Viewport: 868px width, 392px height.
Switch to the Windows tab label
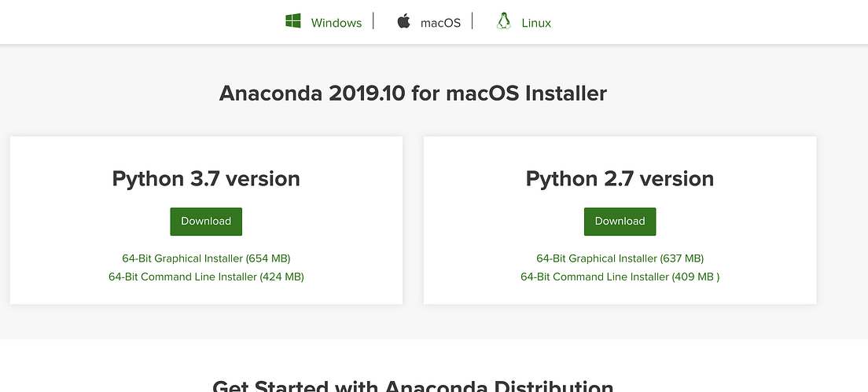pyautogui.click(x=336, y=23)
